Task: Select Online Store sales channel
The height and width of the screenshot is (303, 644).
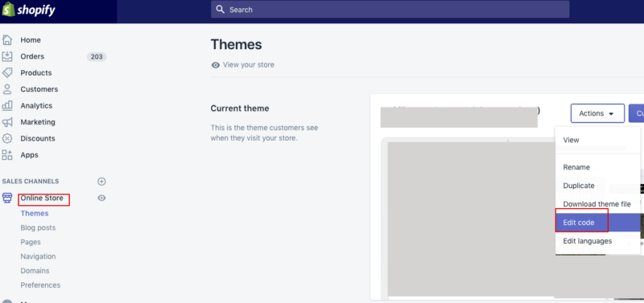Action: click(x=42, y=198)
